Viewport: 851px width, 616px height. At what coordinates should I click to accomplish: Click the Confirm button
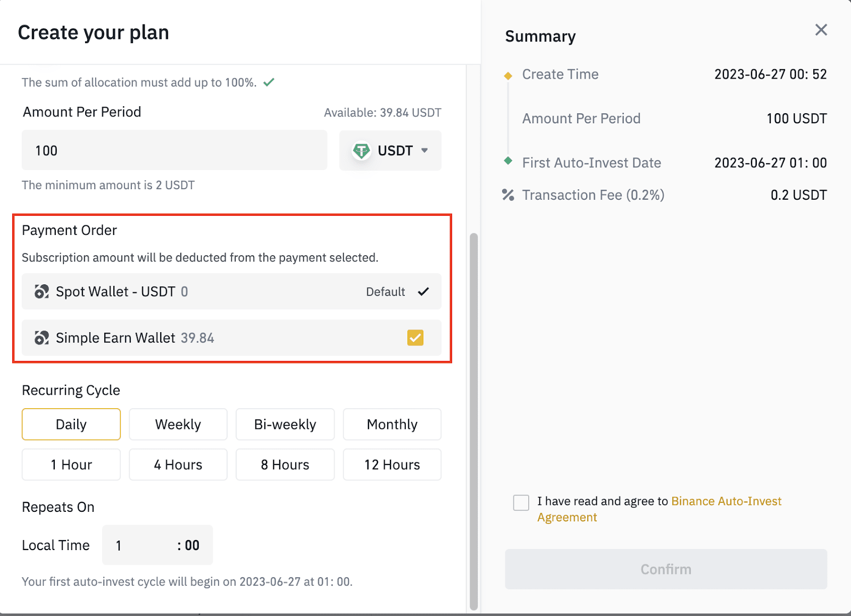click(x=666, y=569)
